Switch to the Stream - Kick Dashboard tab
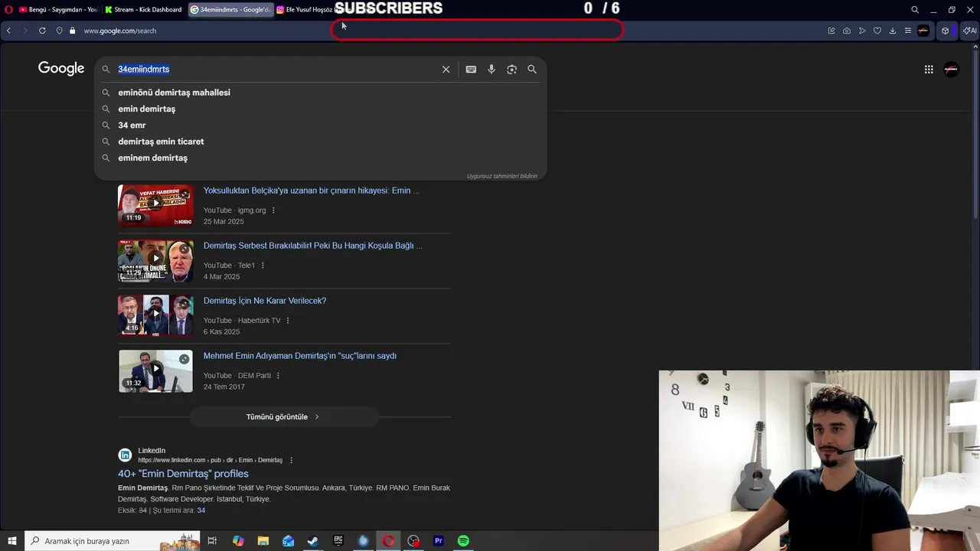 coord(144,10)
